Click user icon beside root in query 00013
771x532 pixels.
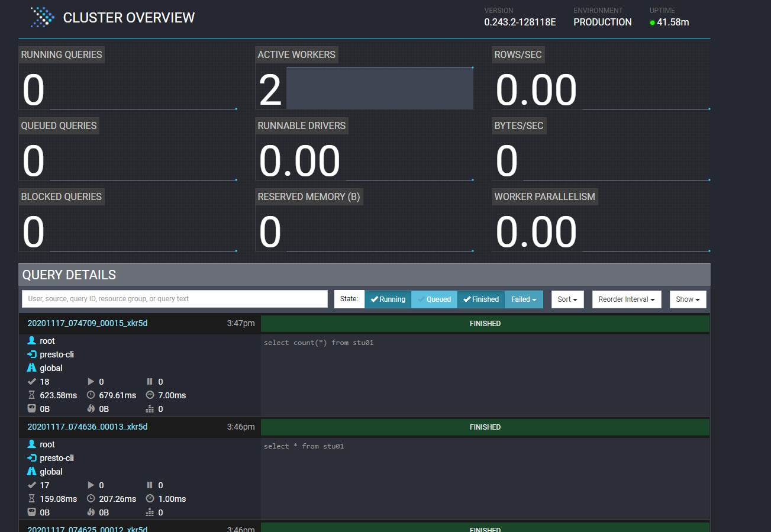[x=32, y=444]
